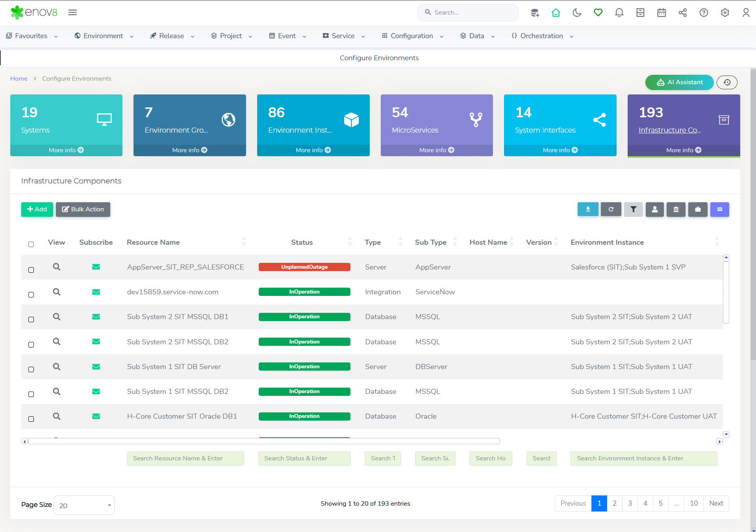Click the calendar icon in header
Screen dimensions: 756x532
(x=661, y=13)
